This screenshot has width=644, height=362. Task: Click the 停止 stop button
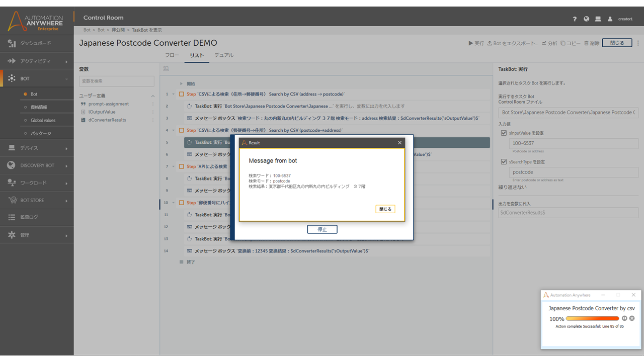(322, 229)
